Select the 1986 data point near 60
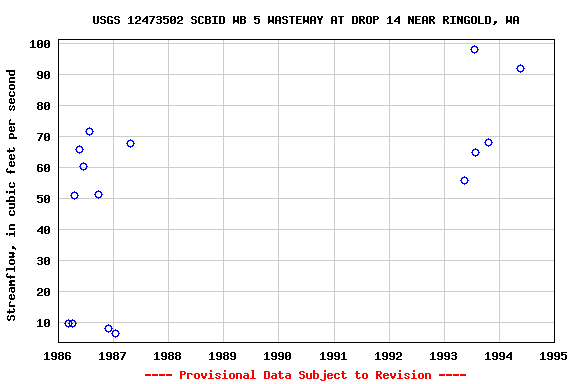This screenshot has height=384, width=576. coord(83,167)
